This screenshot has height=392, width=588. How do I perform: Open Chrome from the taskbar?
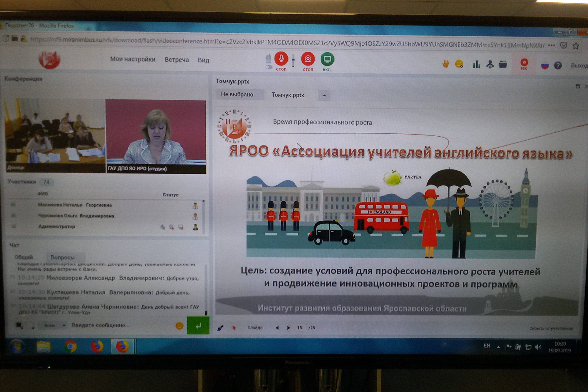tap(70, 347)
